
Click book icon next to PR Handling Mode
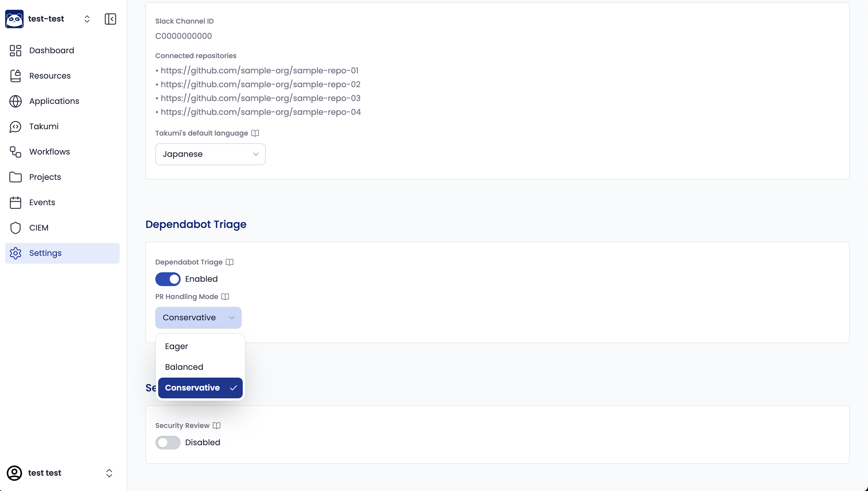click(x=225, y=297)
